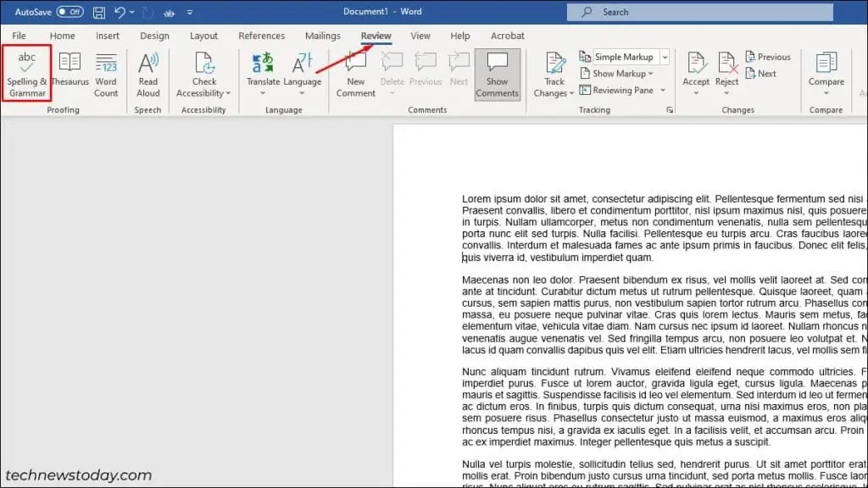Switch to the References tab
This screenshot has height=488, width=868.
click(x=261, y=36)
